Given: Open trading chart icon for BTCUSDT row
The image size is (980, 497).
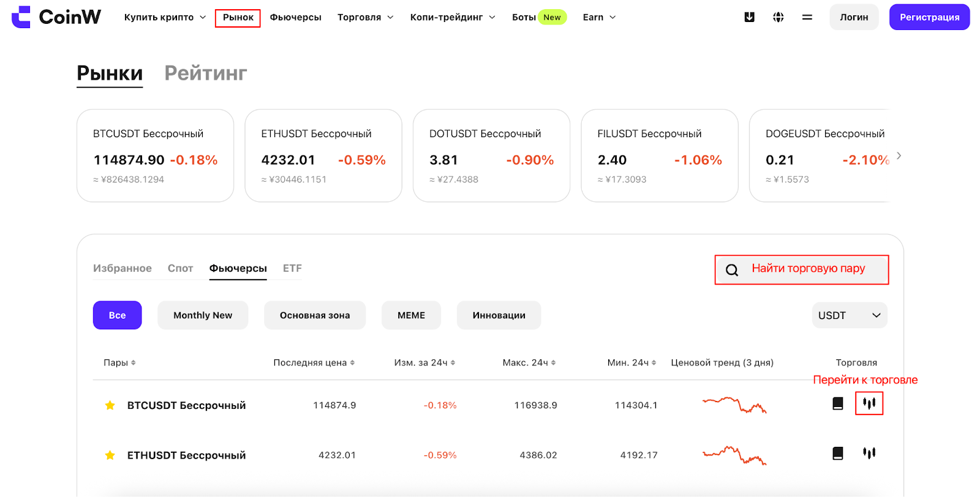Looking at the screenshot, I should (869, 403).
